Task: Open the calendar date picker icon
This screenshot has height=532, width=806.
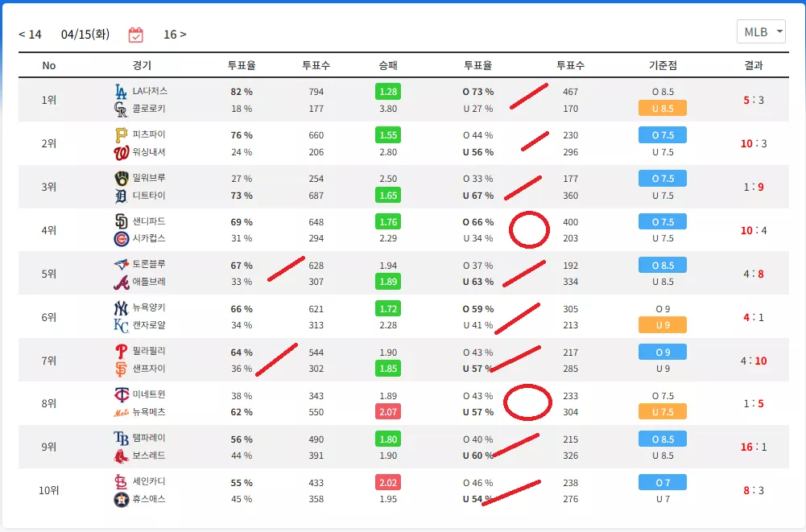Action: pos(136,35)
